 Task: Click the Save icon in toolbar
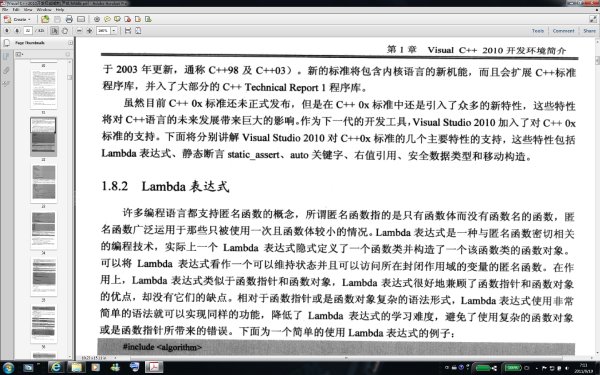coord(57,19)
